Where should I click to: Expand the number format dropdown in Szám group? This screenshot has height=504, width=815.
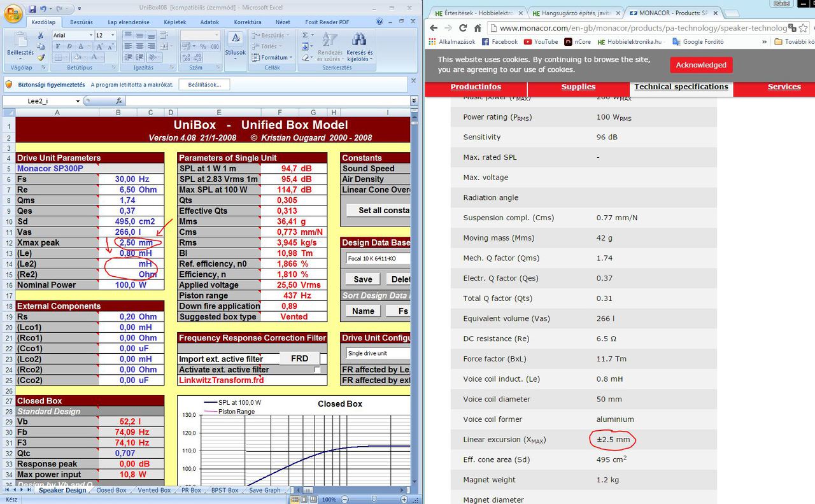(216, 36)
